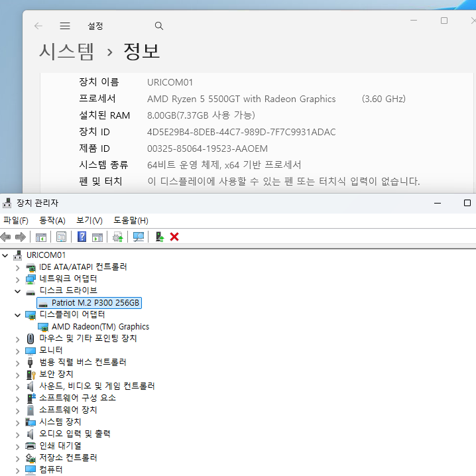Image resolution: width=476 pixels, height=476 pixels.
Task: Click the 시스템 breadcrumb link
Action: (66, 51)
